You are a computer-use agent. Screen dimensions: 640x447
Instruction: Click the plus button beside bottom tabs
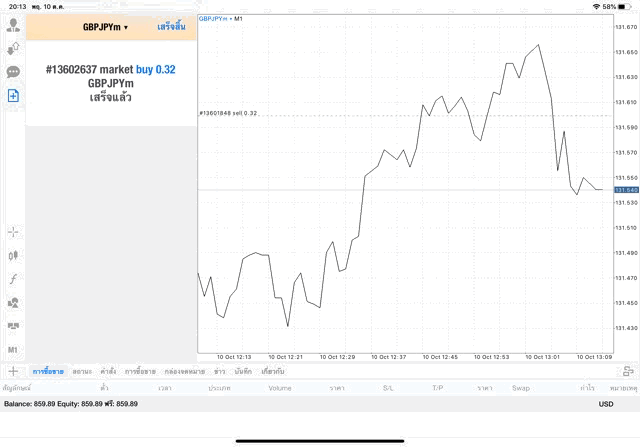coord(13,371)
